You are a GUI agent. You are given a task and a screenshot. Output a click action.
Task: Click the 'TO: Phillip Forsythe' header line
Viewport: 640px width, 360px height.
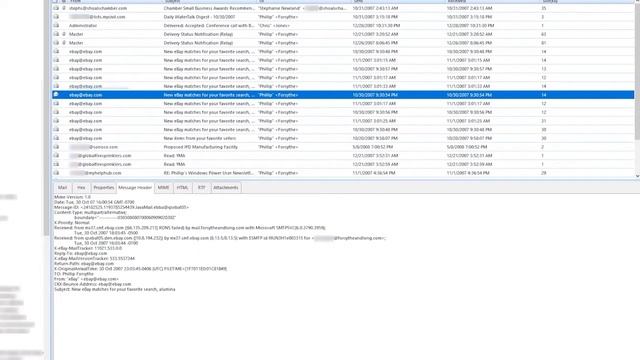[x=74, y=274]
